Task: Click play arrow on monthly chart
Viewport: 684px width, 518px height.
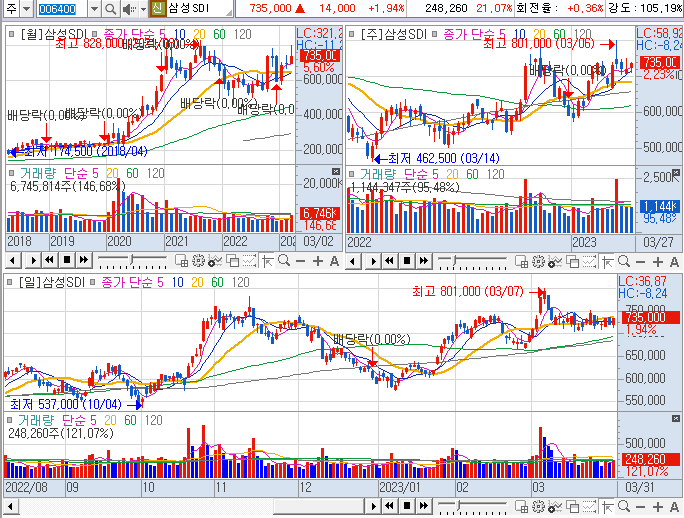Action: pyautogui.click(x=33, y=261)
